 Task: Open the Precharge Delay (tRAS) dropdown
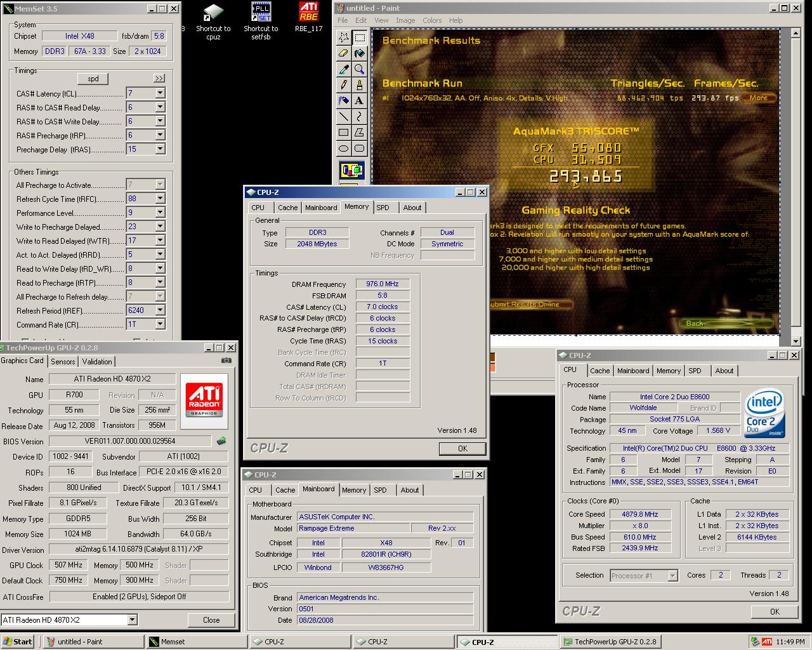(160, 149)
